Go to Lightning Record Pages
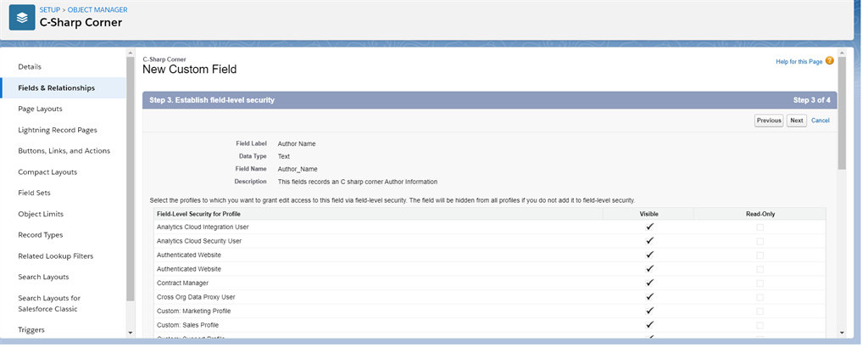 coord(58,130)
